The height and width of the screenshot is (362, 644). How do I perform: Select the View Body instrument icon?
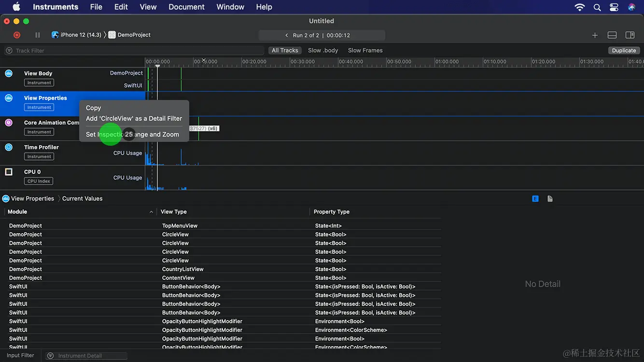pos(9,73)
